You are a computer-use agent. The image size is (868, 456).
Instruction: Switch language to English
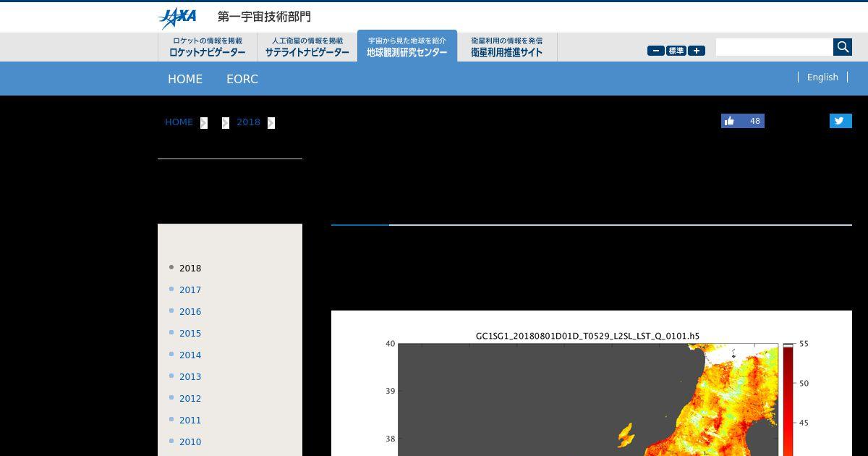[x=822, y=77]
